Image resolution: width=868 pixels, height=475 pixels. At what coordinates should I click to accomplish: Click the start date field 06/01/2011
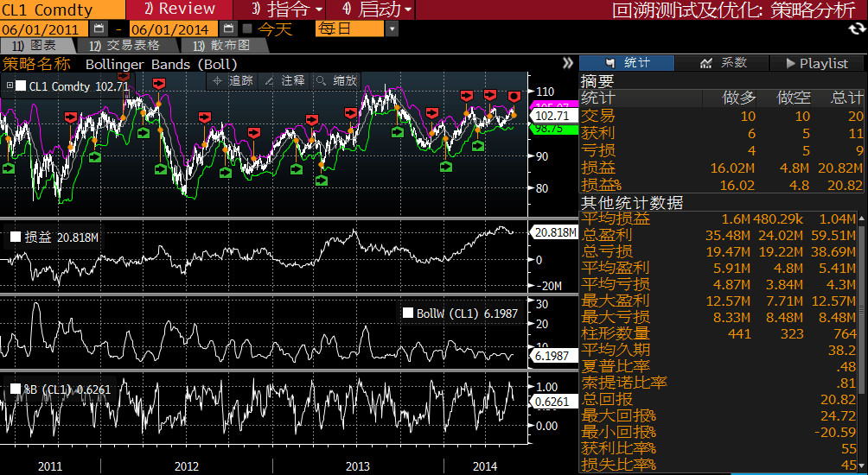click(x=43, y=29)
